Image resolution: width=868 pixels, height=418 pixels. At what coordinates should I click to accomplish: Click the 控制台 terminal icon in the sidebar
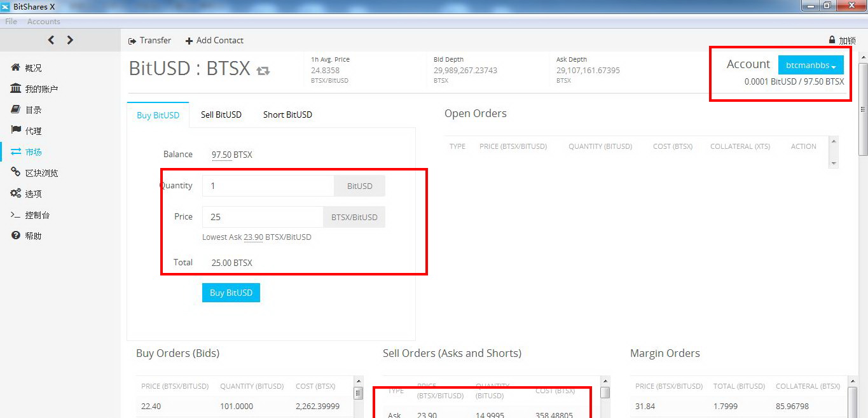pyautogui.click(x=16, y=215)
